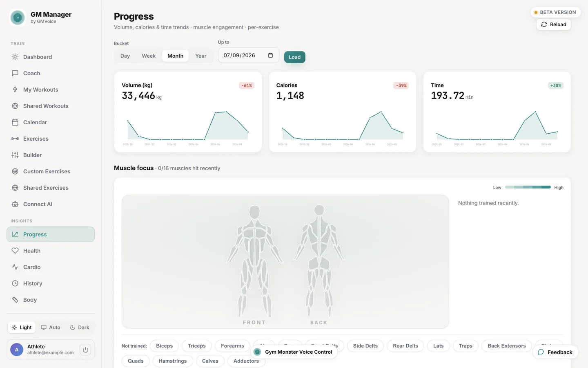
Task: Click the Hamstrings muscle chip
Action: (173, 361)
